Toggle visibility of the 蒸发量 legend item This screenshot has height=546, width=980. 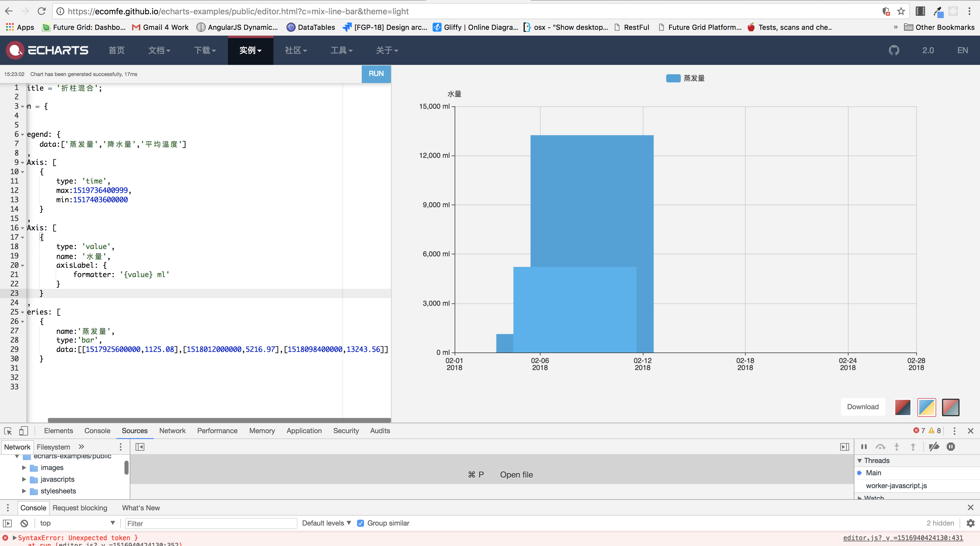[x=685, y=78]
